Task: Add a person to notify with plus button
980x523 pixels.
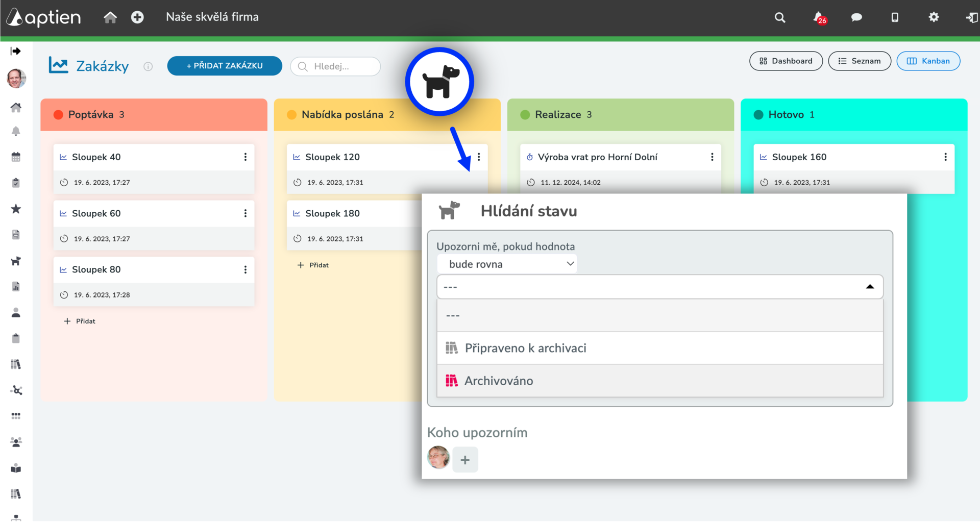Action: (465, 460)
